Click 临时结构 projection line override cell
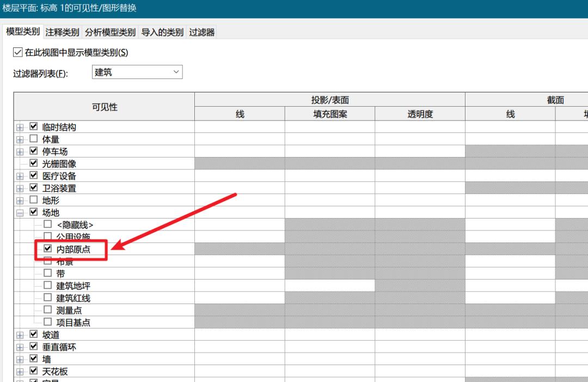Screen dimensions: 588x382 240,127
